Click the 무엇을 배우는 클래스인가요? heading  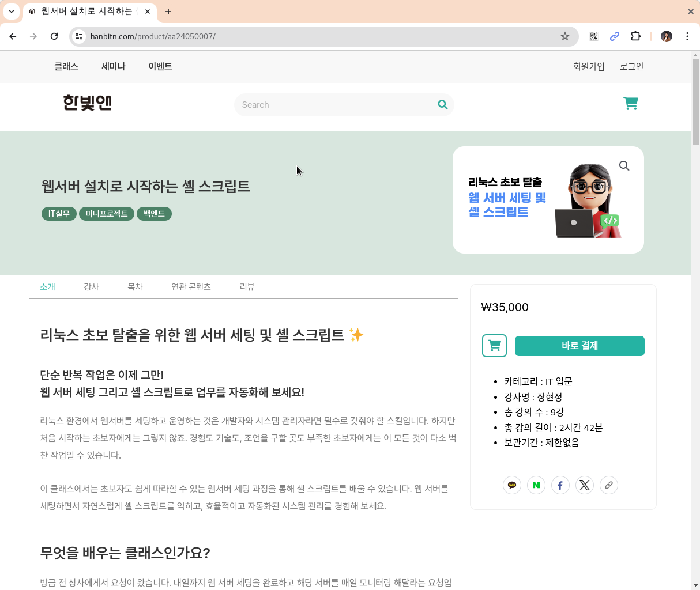[125, 553]
